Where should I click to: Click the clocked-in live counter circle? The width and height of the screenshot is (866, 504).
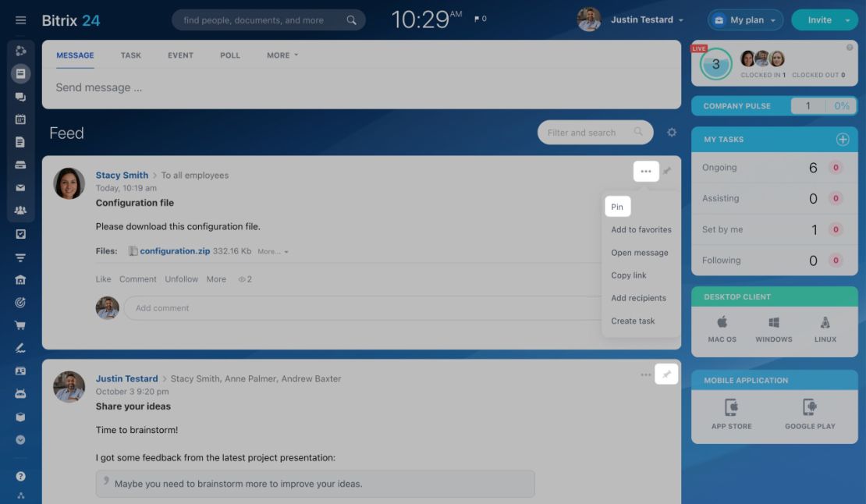pos(715,65)
